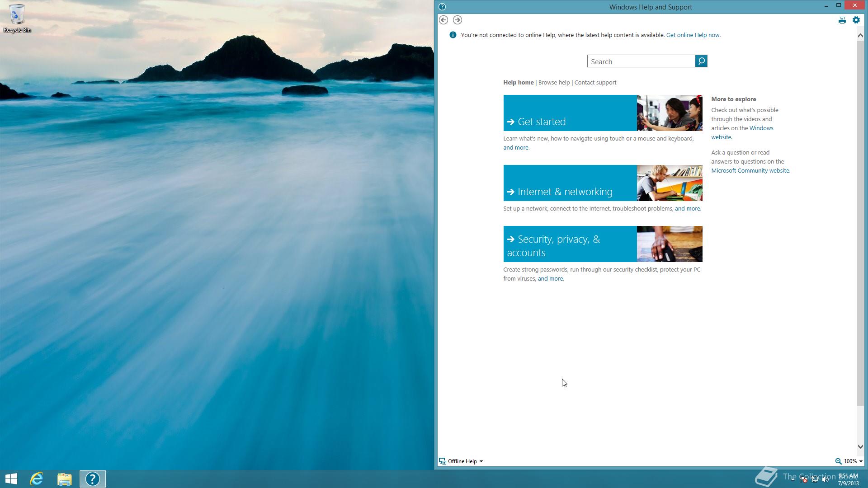Follow 'Get online Help now' link
This screenshot has height=488, width=868.
pos(693,35)
